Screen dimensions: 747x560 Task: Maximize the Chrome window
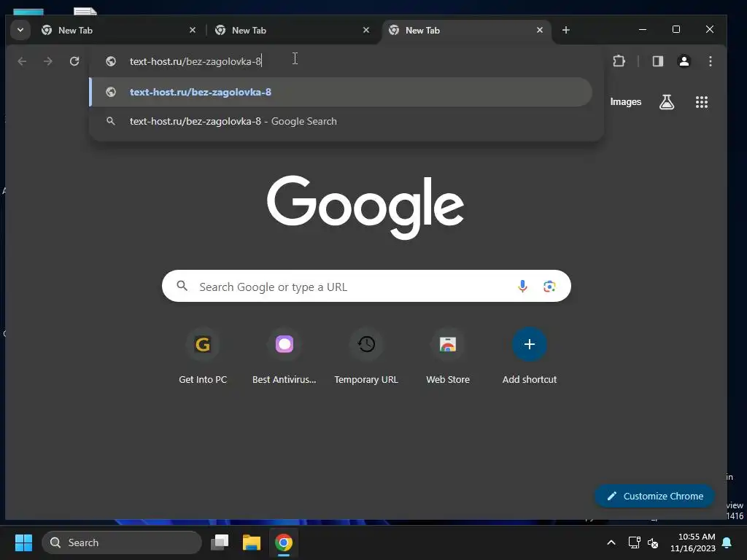[x=676, y=29]
